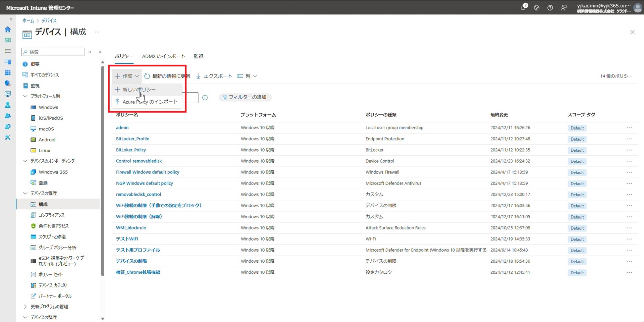
Task: Open more options ellipsis beside page title
Action: click(x=97, y=32)
